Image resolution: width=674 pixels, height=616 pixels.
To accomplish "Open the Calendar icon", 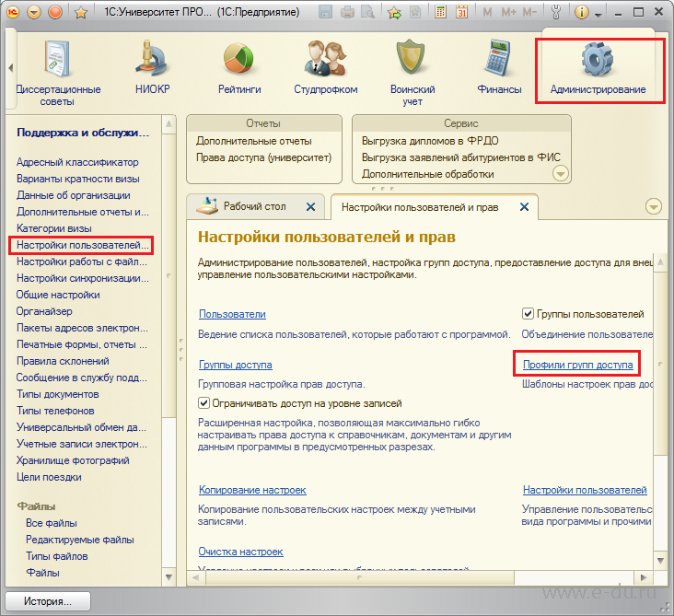I will (x=461, y=12).
